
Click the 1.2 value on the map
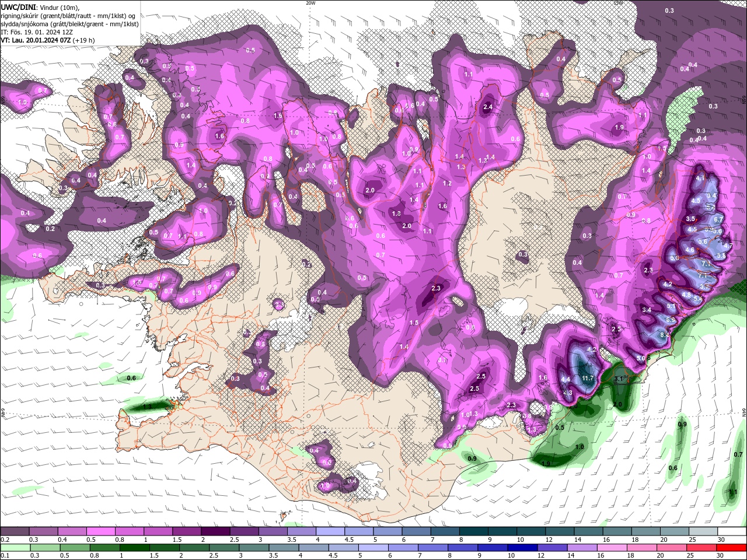(x=448, y=183)
